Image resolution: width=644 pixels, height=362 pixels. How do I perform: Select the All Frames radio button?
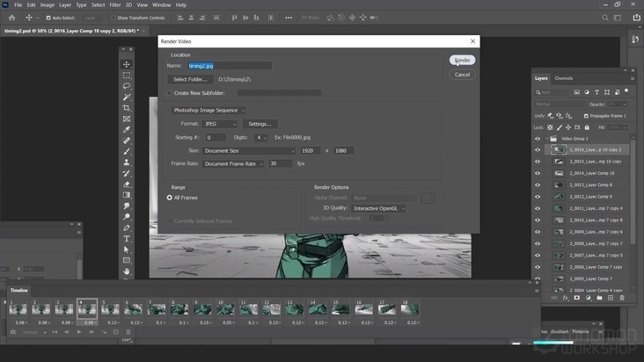point(169,198)
